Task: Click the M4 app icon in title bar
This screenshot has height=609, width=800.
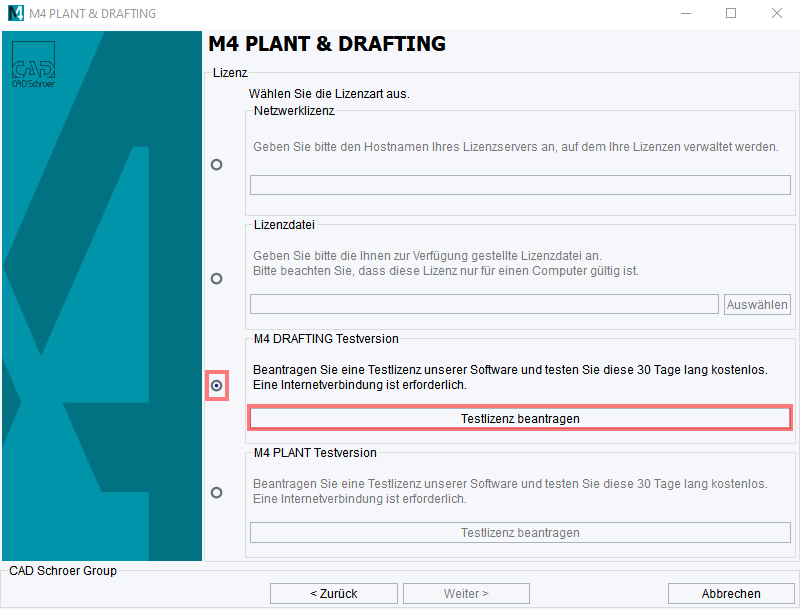Action: [x=16, y=13]
